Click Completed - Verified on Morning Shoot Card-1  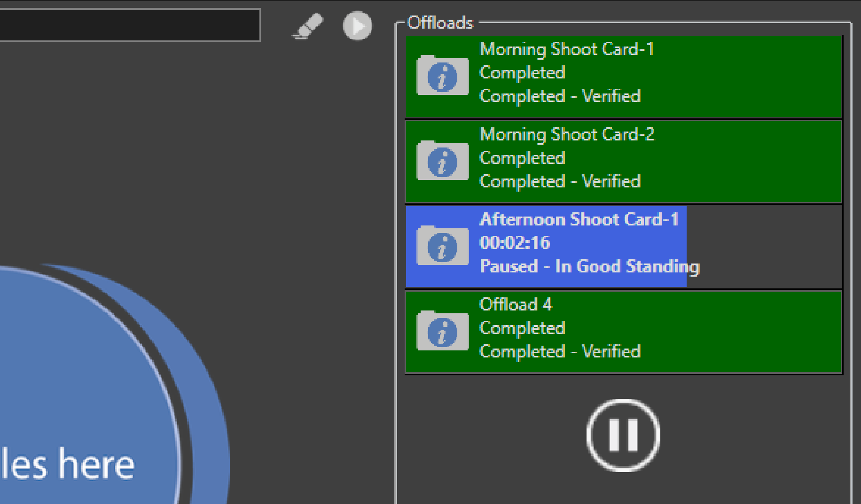[559, 96]
